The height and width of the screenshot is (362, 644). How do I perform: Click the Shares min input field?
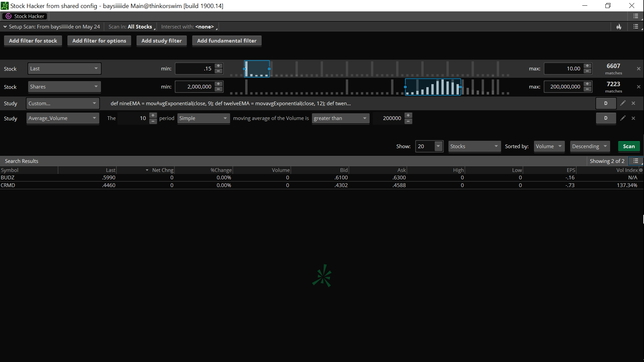point(195,87)
